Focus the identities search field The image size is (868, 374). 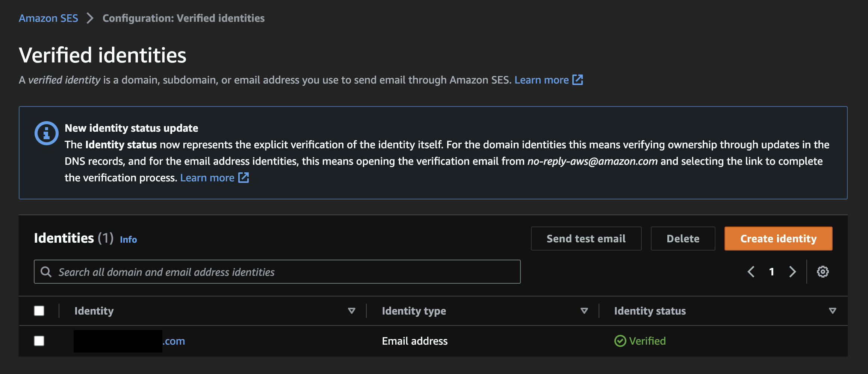pos(277,272)
